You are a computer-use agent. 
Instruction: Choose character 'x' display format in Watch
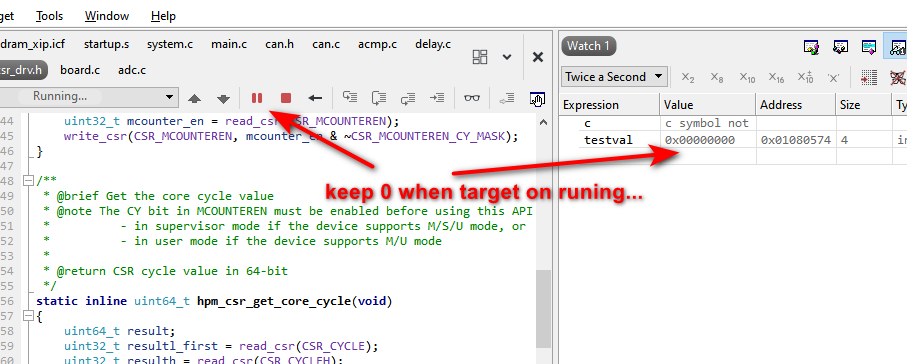pos(834,77)
